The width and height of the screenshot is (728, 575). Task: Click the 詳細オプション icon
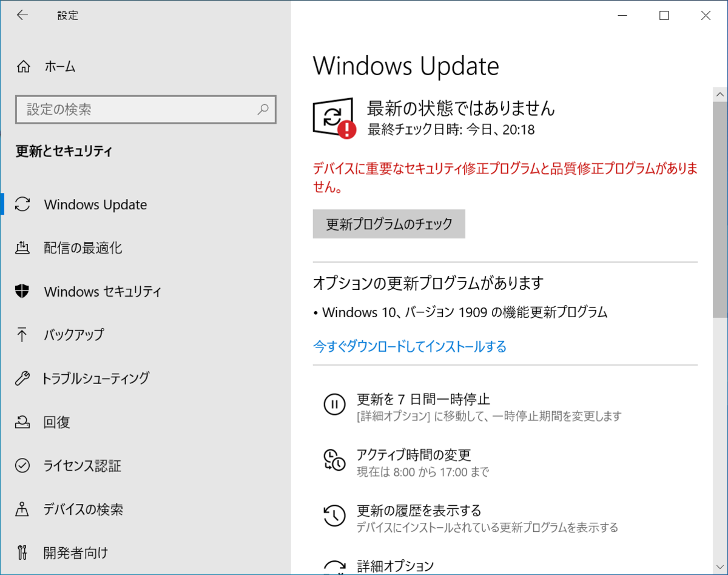(x=334, y=568)
